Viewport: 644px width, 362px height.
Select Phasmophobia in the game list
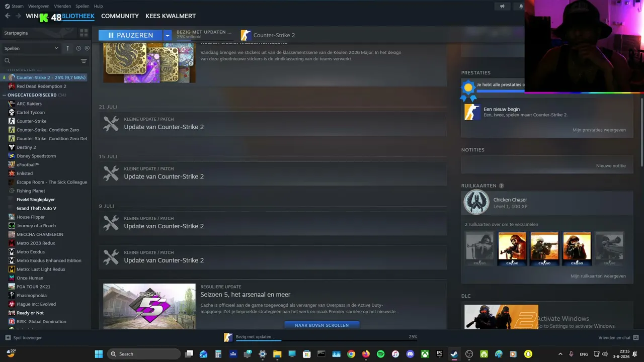tap(31, 296)
